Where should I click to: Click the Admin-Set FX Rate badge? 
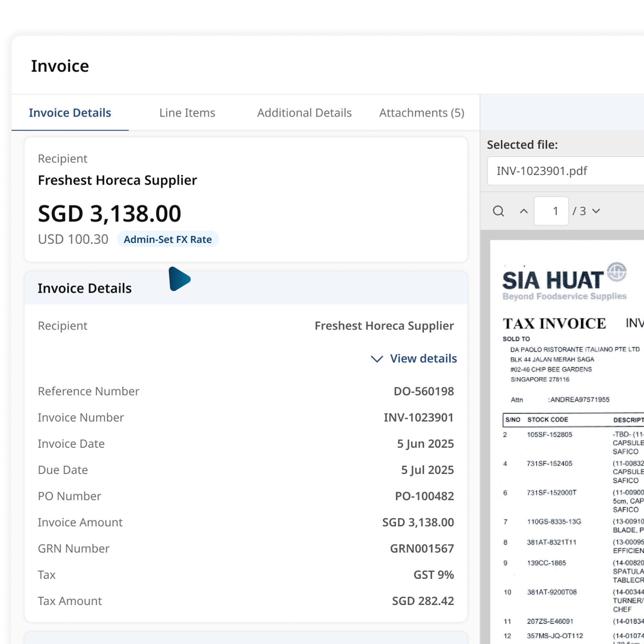click(x=168, y=239)
